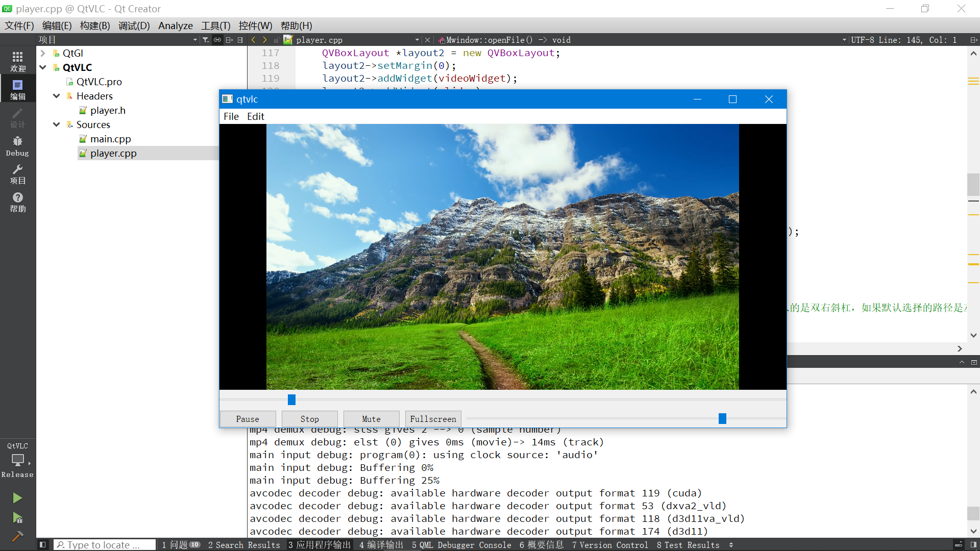The image size is (980, 551).
Task: Open the Edit menu in qtvlc
Action: click(255, 116)
